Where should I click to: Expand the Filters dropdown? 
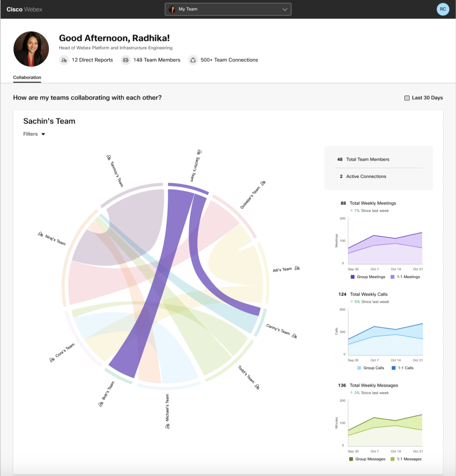(x=34, y=134)
